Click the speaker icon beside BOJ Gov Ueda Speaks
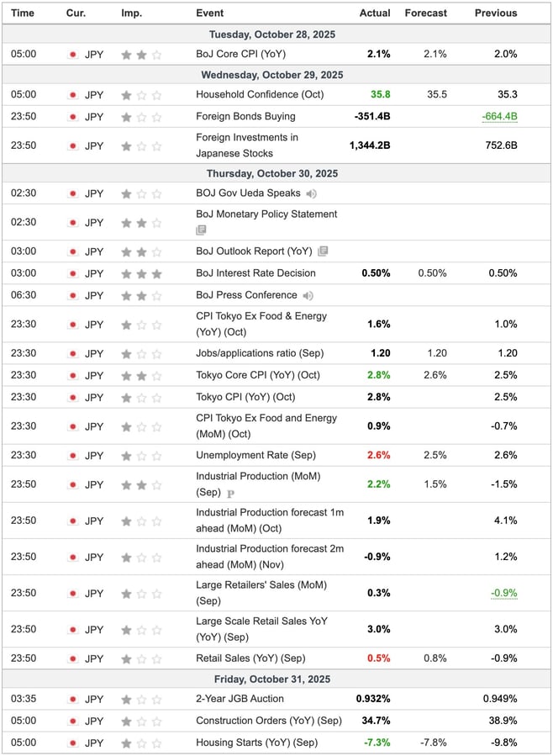This screenshot has height=756, width=553. click(310, 193)
